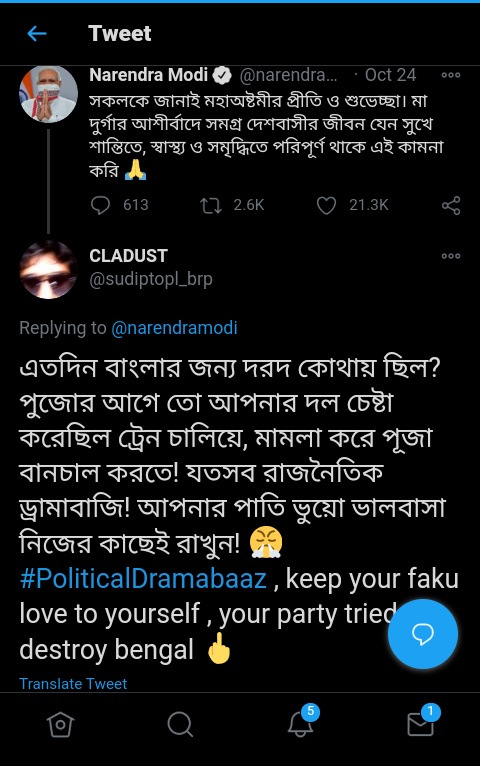The width and height of the screenshot is (480, 766).
Task: Open Narendra Modi profile via name
Action: (148, 75)
